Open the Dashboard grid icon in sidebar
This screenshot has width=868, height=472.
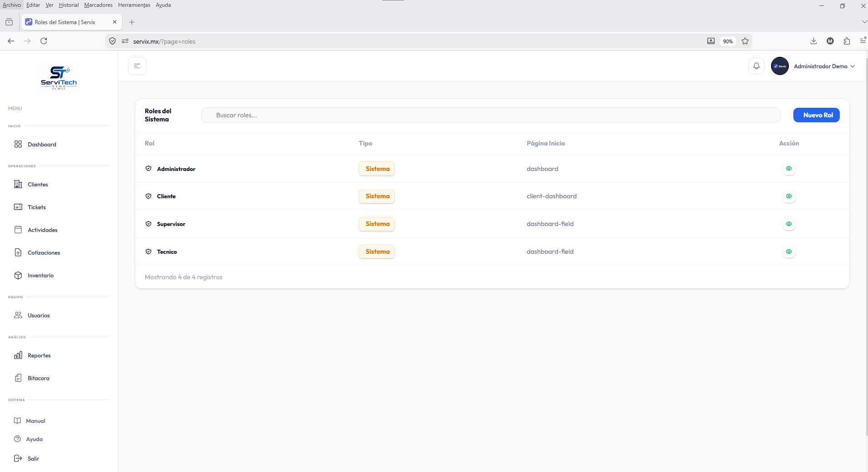pyautogui.click(x=18, y=144)
